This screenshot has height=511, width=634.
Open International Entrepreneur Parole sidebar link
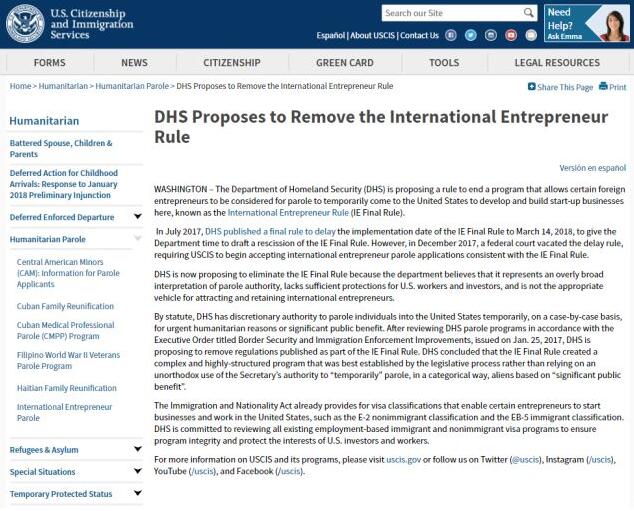coord(64,412)
